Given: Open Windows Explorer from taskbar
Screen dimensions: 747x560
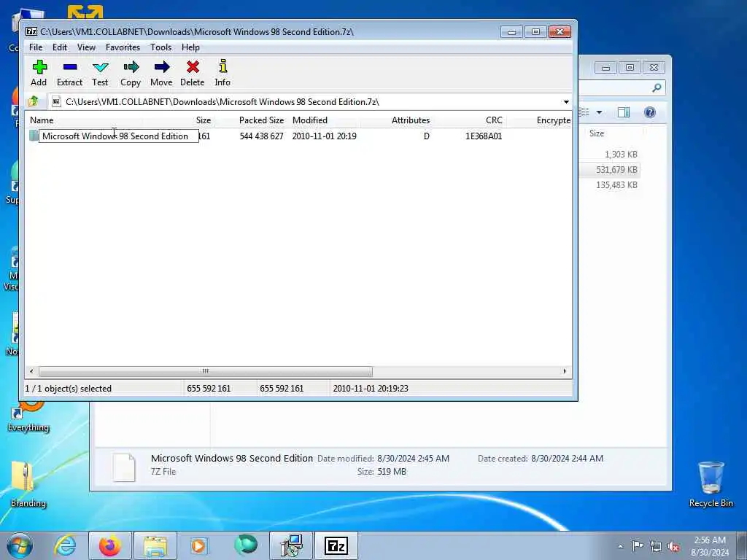Looking at the screenshot, I should pos(155,545).
